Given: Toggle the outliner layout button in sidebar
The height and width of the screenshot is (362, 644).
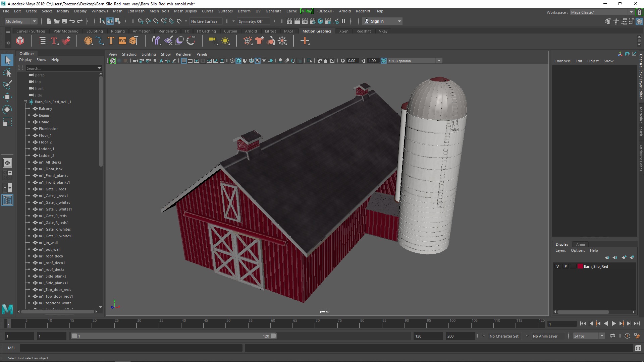Looking at the screenshot, I should 7,200.
